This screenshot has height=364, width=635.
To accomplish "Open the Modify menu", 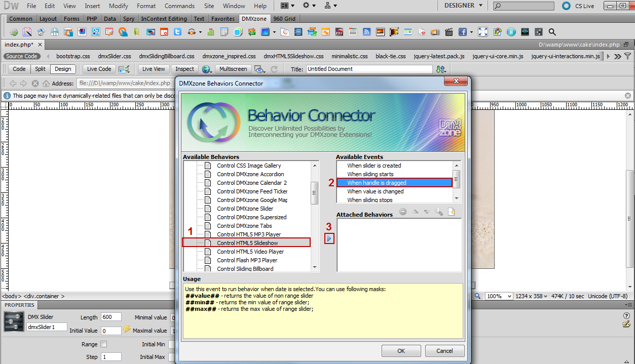I will pyautogui.click(x=119, y=6).
